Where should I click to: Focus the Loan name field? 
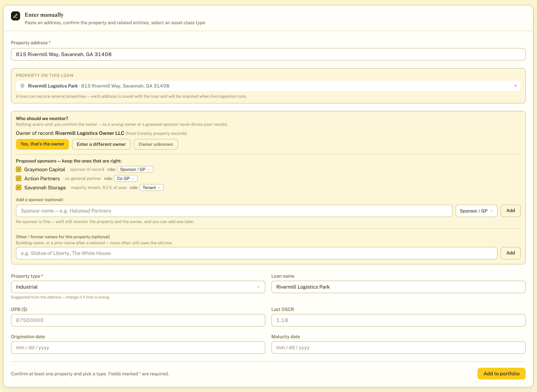(x=398, y=287)
